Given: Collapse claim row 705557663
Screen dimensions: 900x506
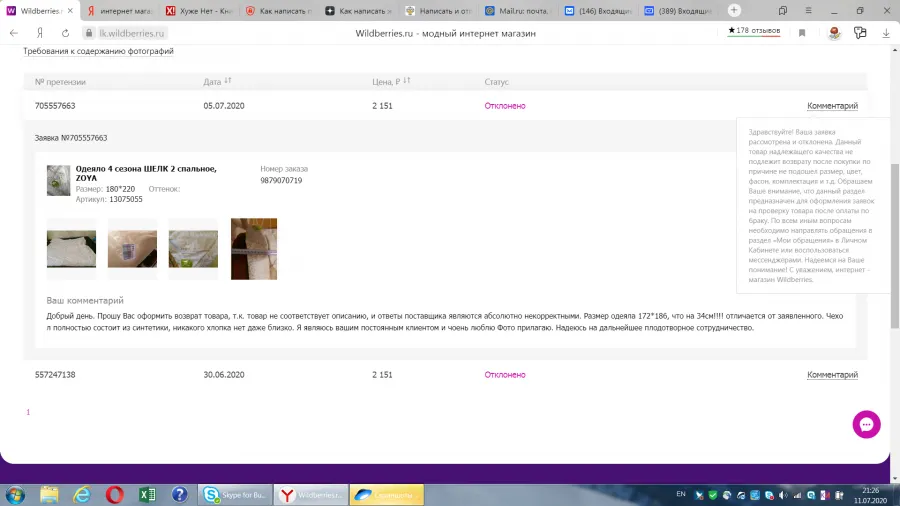Looking at the screenshot, I should point(445,106).
